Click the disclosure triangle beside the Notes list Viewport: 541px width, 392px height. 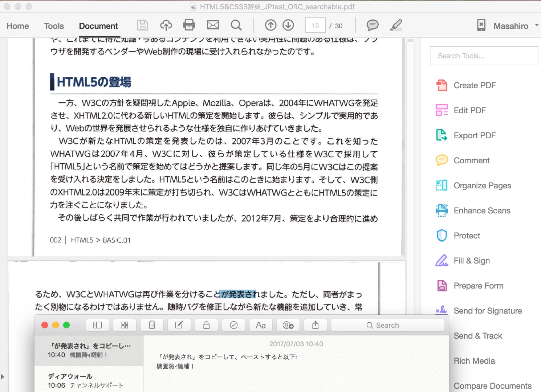click(x=3, y=377)
